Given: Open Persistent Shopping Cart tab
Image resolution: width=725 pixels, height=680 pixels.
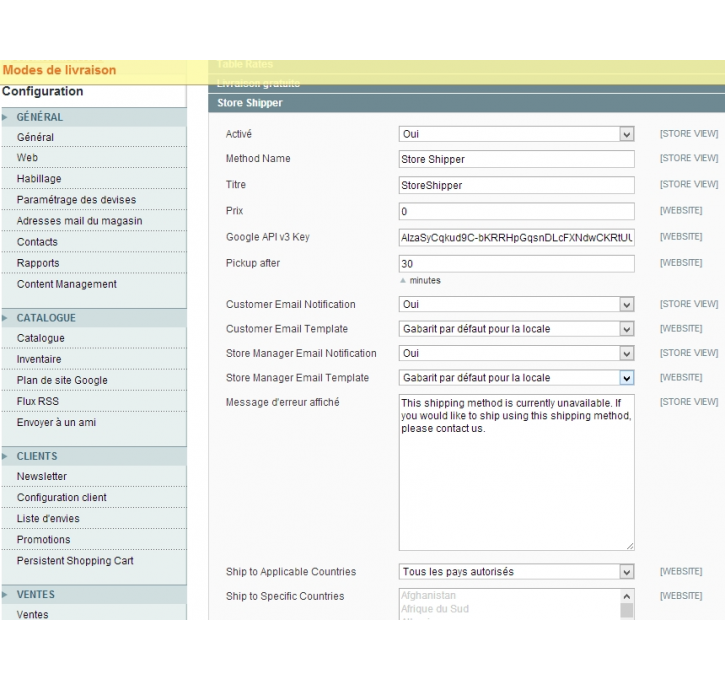Looking at the screenshot, I should pos(94,561).
